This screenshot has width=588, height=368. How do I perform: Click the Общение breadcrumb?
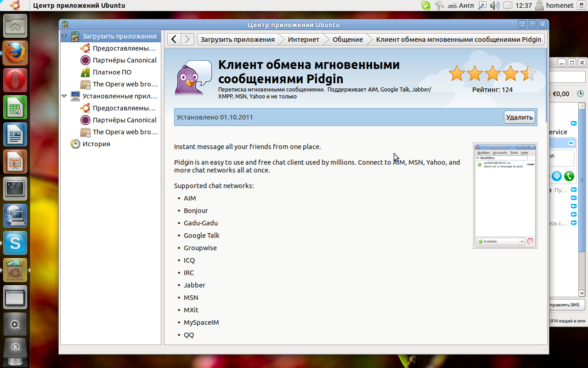[x=348, y=39]
